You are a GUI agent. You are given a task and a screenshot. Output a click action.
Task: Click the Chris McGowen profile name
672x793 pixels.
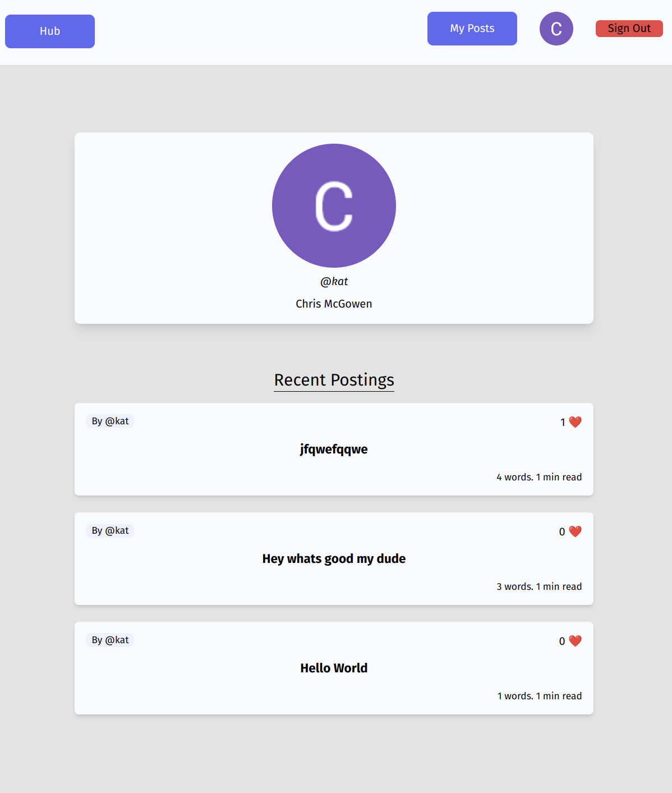point(334,304)
